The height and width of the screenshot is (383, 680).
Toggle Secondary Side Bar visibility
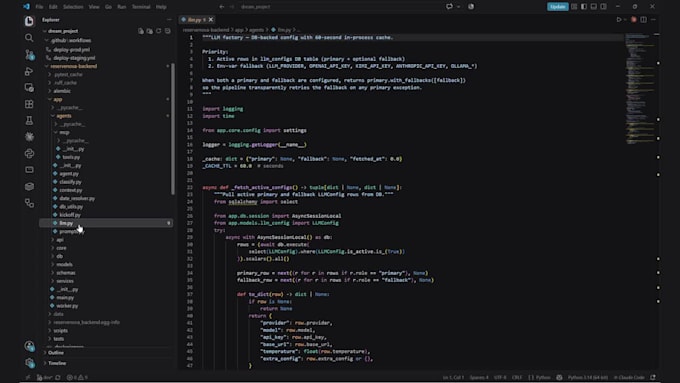[x=603, y=7]
